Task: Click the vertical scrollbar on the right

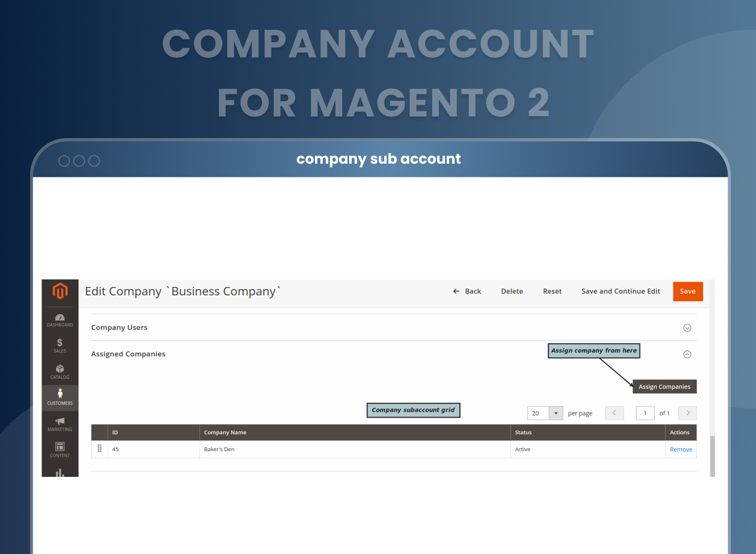Action: point(712,455)
